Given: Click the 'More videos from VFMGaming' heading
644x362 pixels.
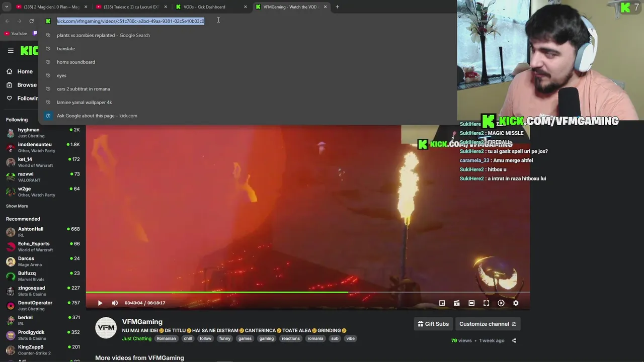Looking at the screenshot, I should (x=139, y=358).
